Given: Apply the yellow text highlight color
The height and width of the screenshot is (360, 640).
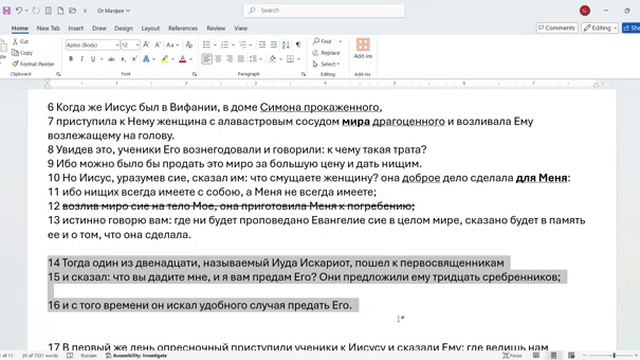Looking at the screenshot, I should [164, 60].
